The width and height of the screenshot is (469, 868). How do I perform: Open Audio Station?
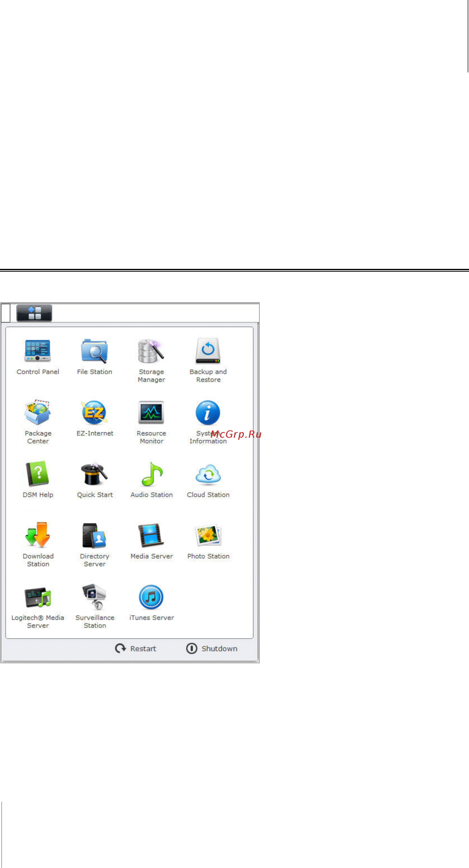coord(152,474)
